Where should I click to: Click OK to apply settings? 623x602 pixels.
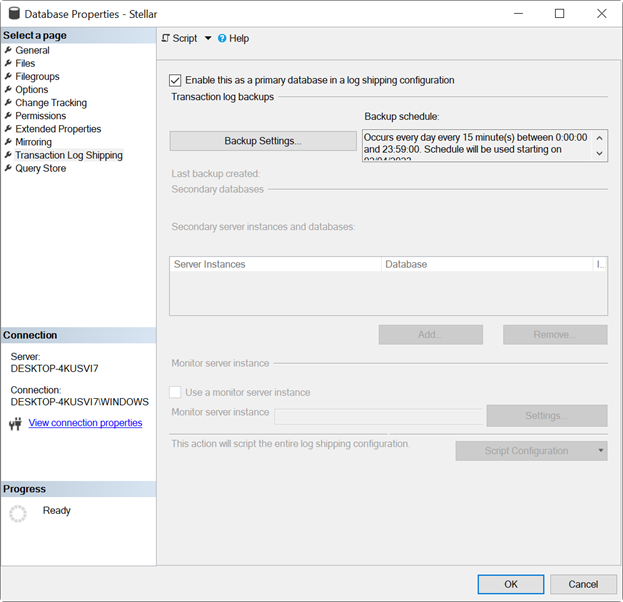pyautogui.click(x=511, y=584)
